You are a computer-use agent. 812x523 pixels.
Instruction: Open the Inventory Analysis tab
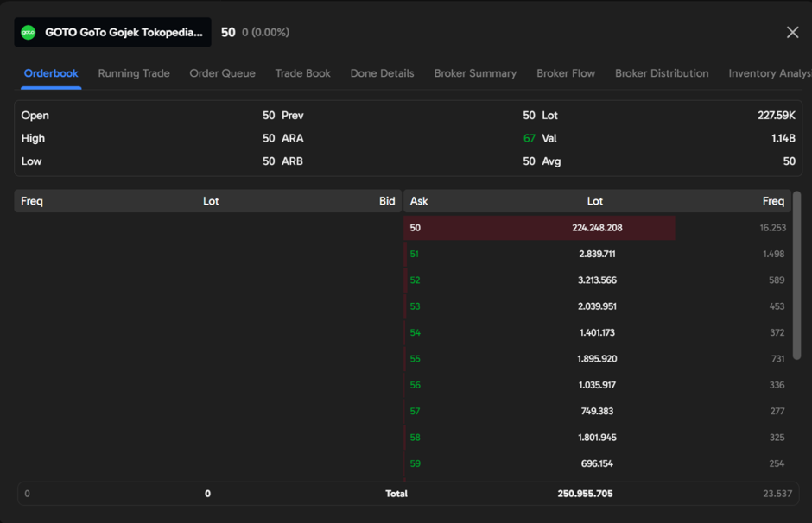pyautogui.click(x=770, y=73)
